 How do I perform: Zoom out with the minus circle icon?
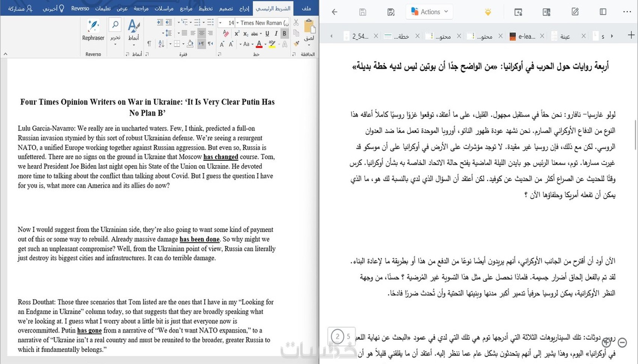coord(622,342)
